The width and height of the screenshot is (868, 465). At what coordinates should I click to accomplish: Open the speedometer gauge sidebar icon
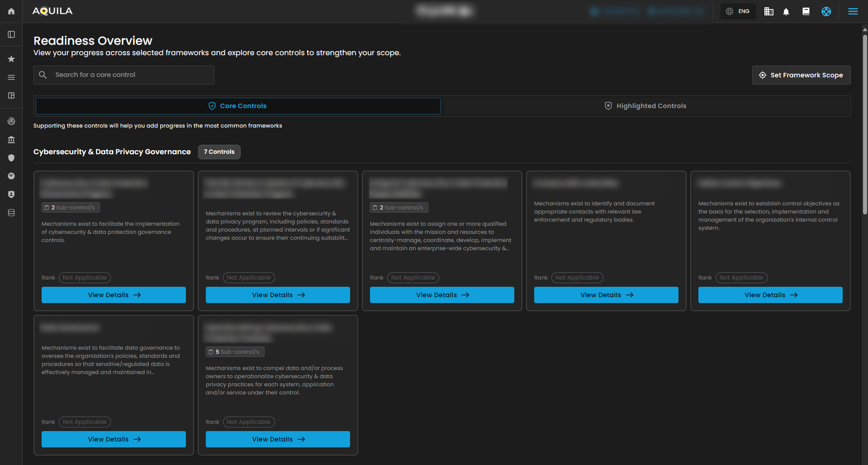tap(11, 176)
